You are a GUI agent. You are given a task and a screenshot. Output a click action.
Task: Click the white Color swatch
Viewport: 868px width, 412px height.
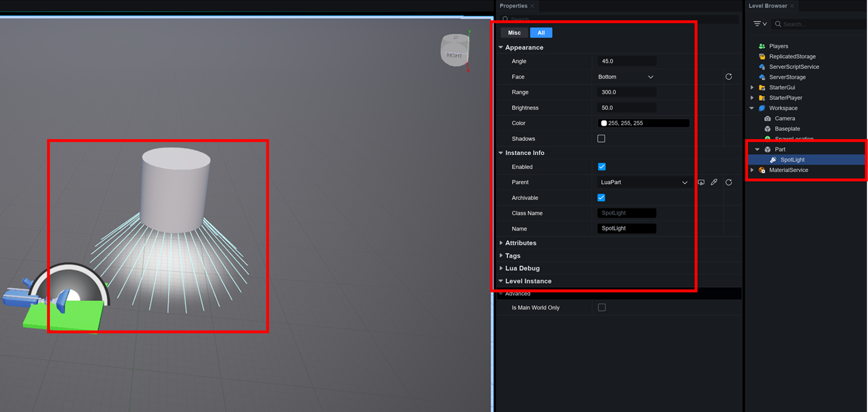click(x=604, y=123)
